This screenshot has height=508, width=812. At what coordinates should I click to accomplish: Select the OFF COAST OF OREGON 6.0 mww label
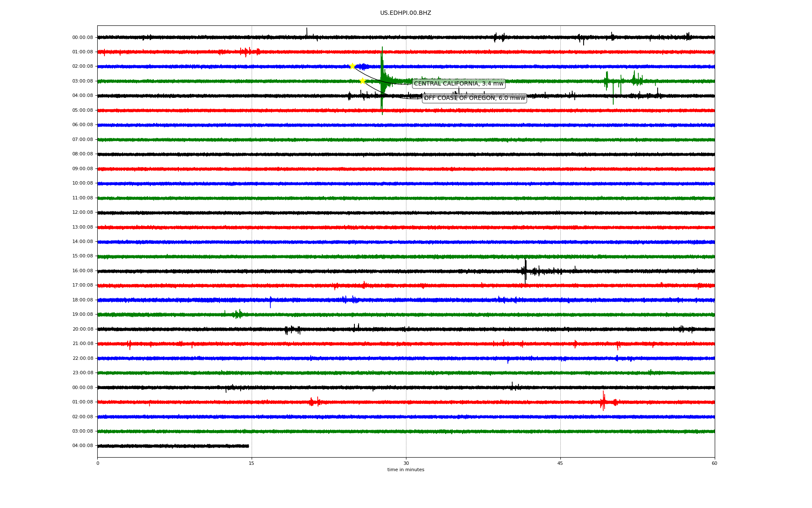point(474,98)
